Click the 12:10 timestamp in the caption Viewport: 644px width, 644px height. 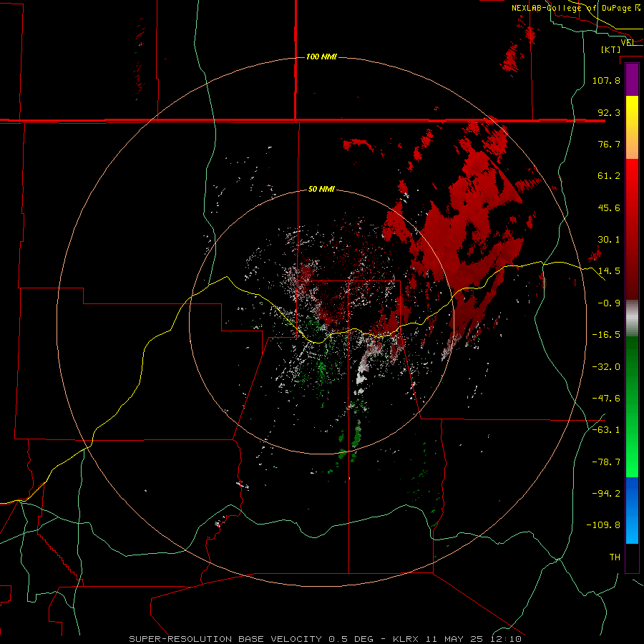tap(507, 639)
